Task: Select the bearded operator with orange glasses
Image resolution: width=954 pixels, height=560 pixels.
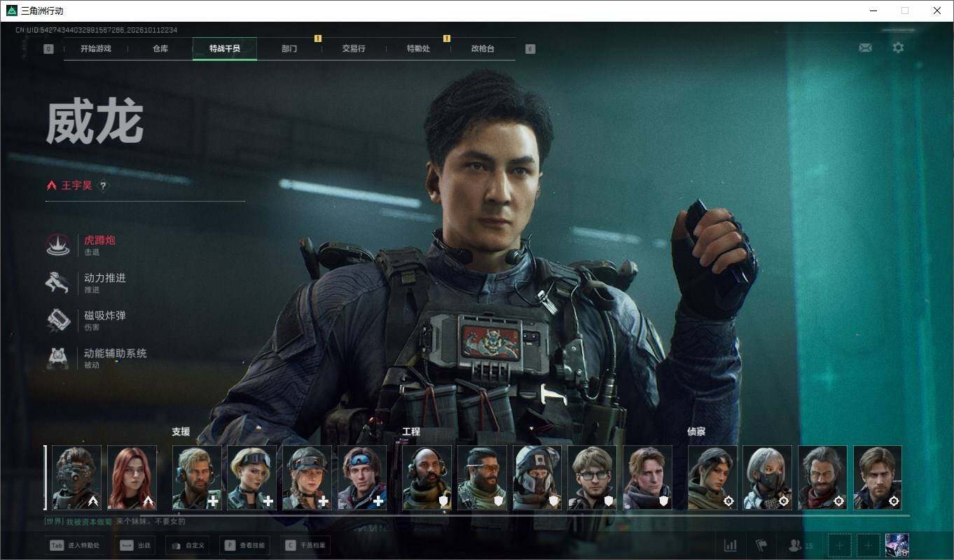Action: click(482, 477)
